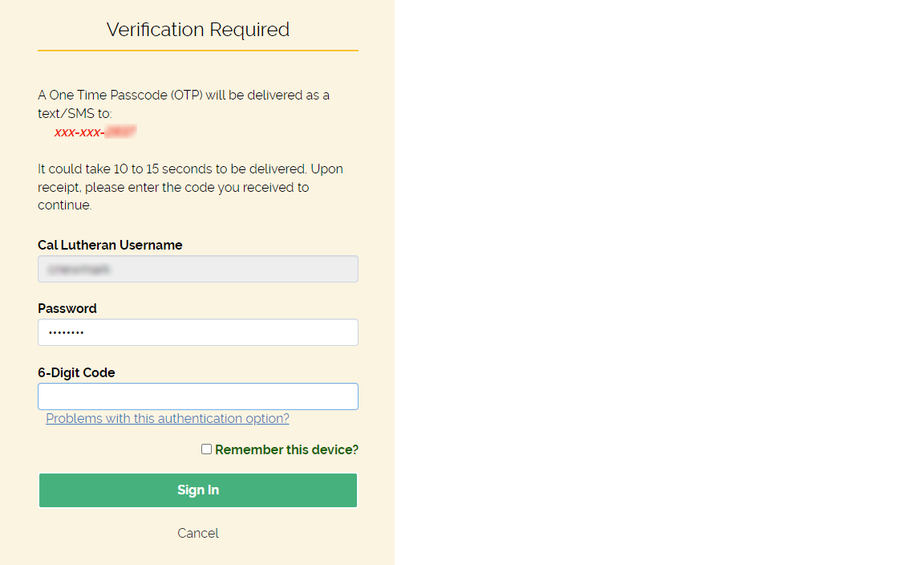Click the masked red phone number
This screenshot has width=924, height=565.
[95, 132]
